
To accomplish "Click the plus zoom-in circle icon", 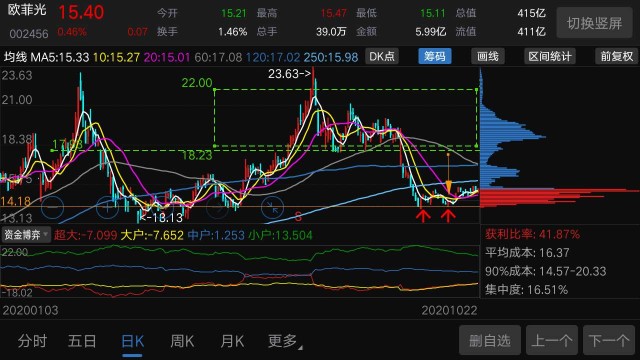I will click(107, 207).
